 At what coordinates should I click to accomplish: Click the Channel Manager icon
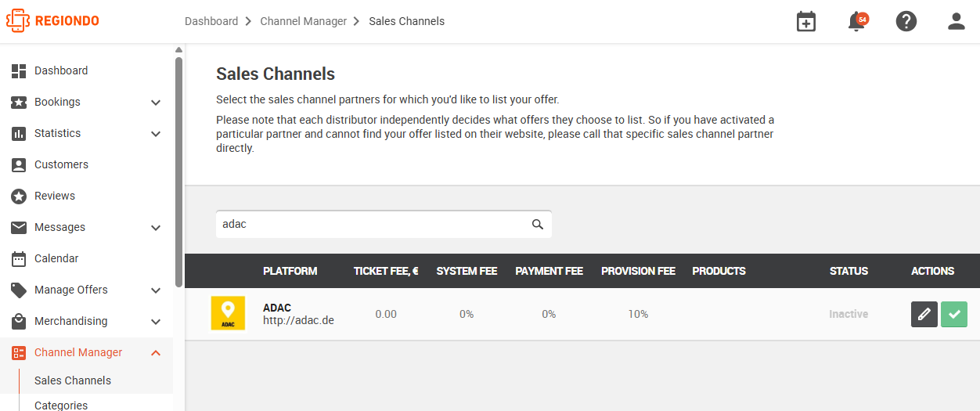point(19,352)
